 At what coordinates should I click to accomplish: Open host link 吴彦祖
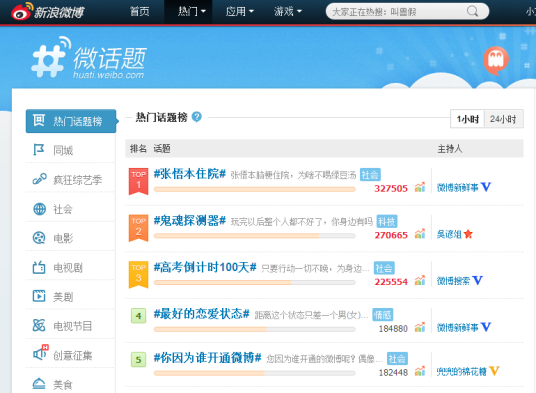click(449, 234)
